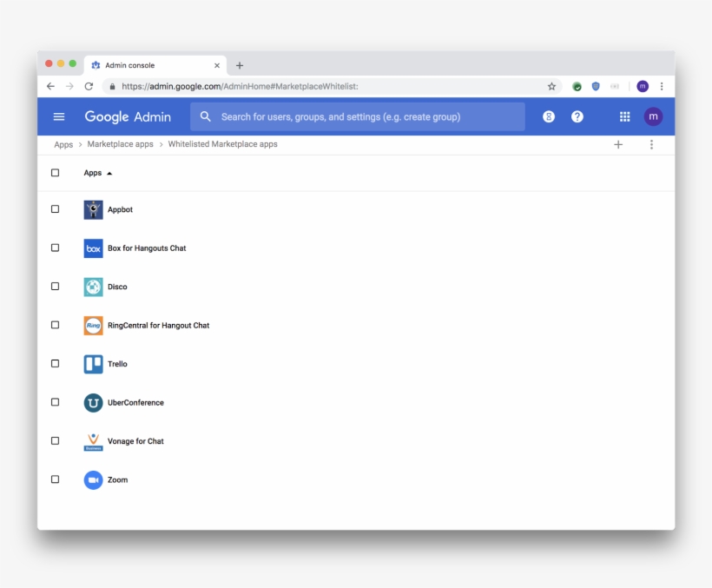Screen dimensions: 712x588
Task: Open a new browser tab
Action: pos(240,65)
